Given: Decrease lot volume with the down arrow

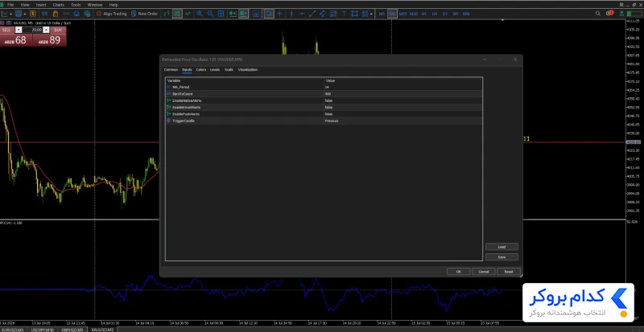Looking at the screenshot, I should (18, 30).
